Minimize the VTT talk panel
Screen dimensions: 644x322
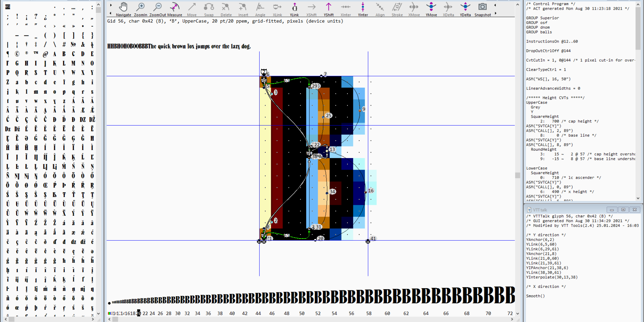pyautogui.click(x=612, y=210)
